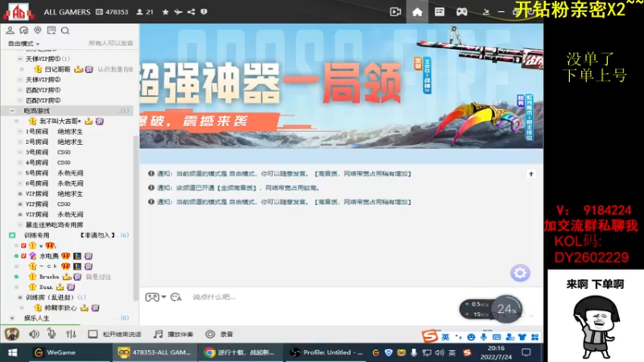Viewport: 644px width, 362px height.
Task: Enter 4号房间 CSGO room
Action: pyautogui.click(x=47, y=162)
